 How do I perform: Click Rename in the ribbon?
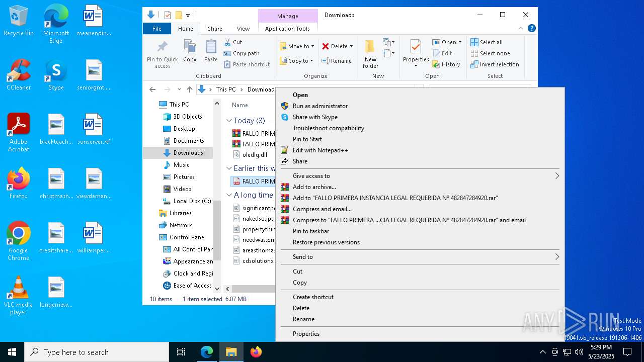pyautogui.click(x=337, y=61)
